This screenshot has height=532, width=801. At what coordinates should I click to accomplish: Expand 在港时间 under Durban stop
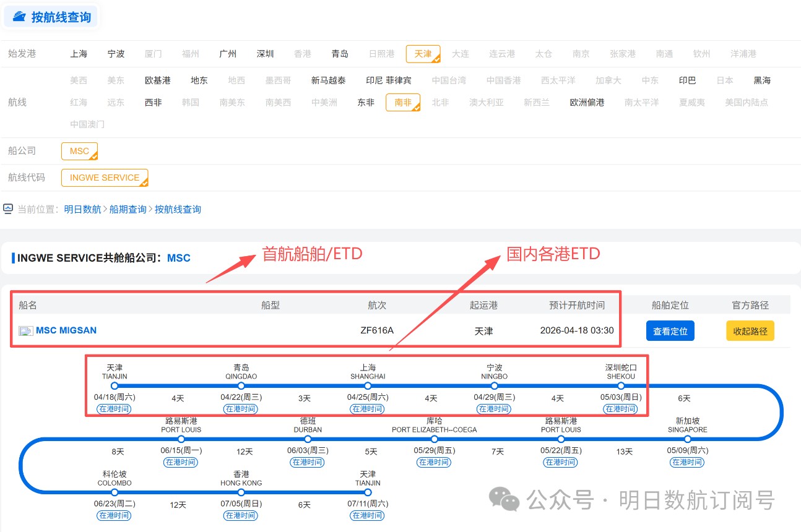308,462
